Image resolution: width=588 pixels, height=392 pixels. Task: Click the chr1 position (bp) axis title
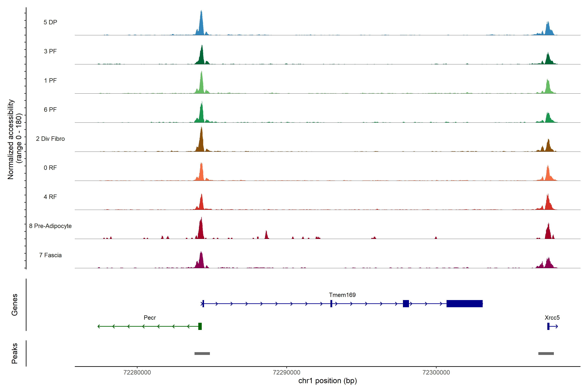click(327, 381)
